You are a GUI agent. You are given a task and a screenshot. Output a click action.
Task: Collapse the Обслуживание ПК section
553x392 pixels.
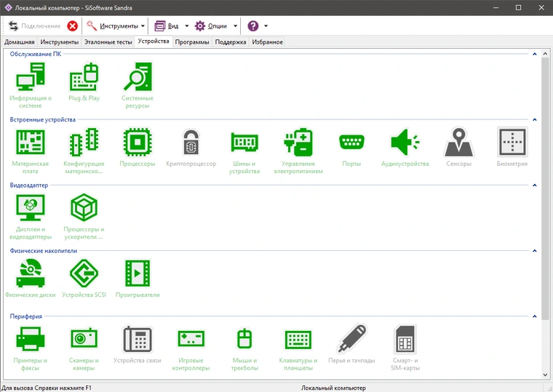[x=534, y=54]
